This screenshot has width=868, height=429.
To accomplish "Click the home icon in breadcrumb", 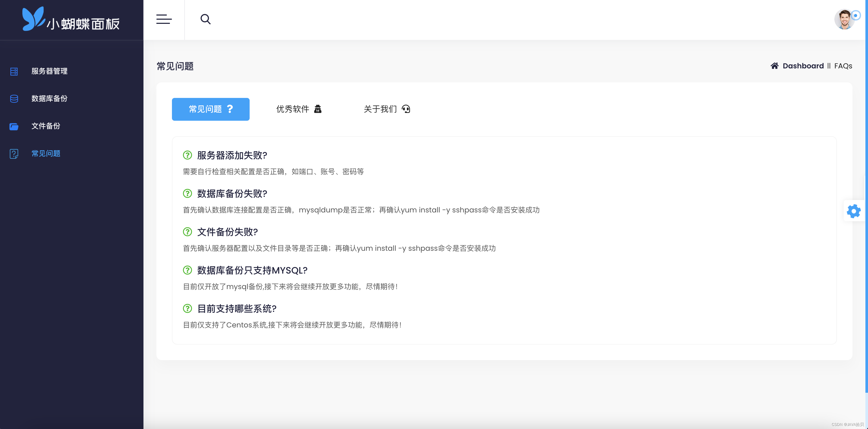I will tap(774, 66).
